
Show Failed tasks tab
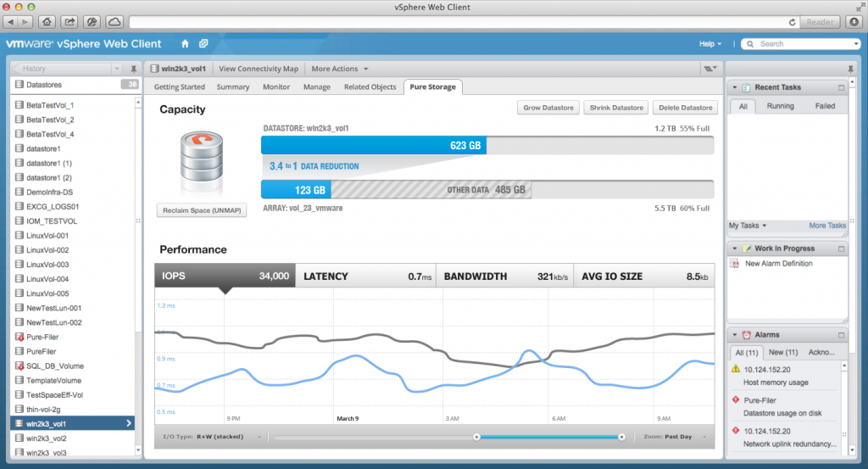pos(825,106)
